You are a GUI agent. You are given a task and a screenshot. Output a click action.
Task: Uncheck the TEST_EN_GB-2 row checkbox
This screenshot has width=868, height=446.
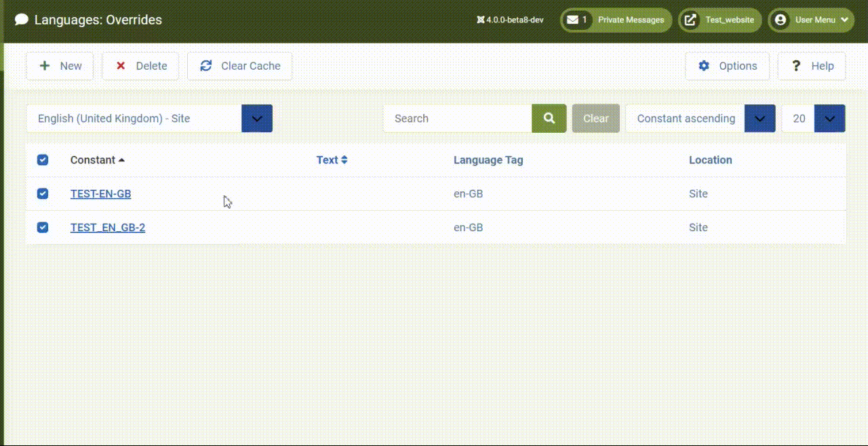(43, 227)
